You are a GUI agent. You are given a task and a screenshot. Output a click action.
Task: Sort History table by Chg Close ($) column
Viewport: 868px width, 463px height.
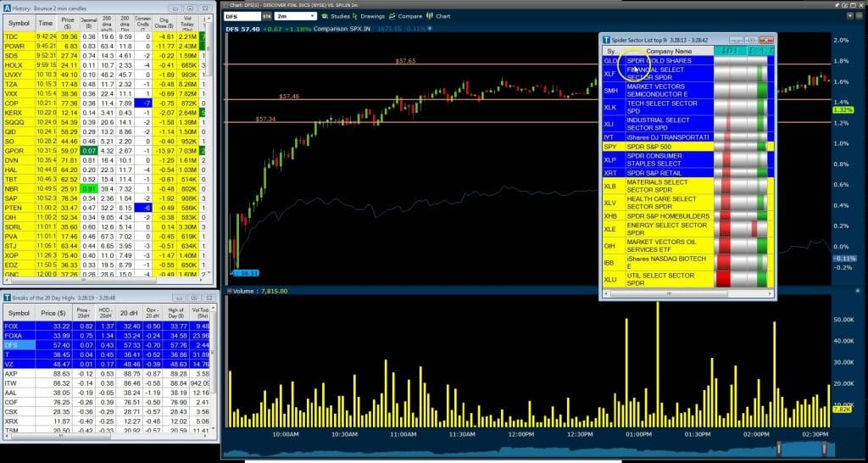click(x=164, y=23)
